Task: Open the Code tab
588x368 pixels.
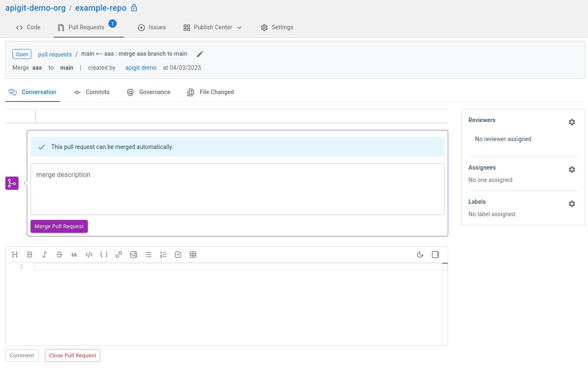Action: pyautogui.click(x=28, y=27)
